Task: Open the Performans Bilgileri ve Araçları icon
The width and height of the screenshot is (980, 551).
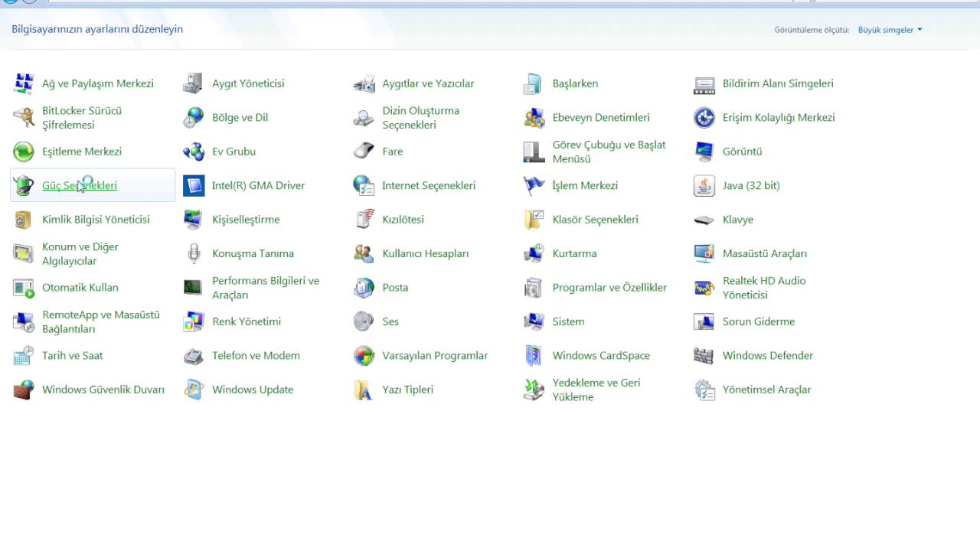Action: click(194, 288)
